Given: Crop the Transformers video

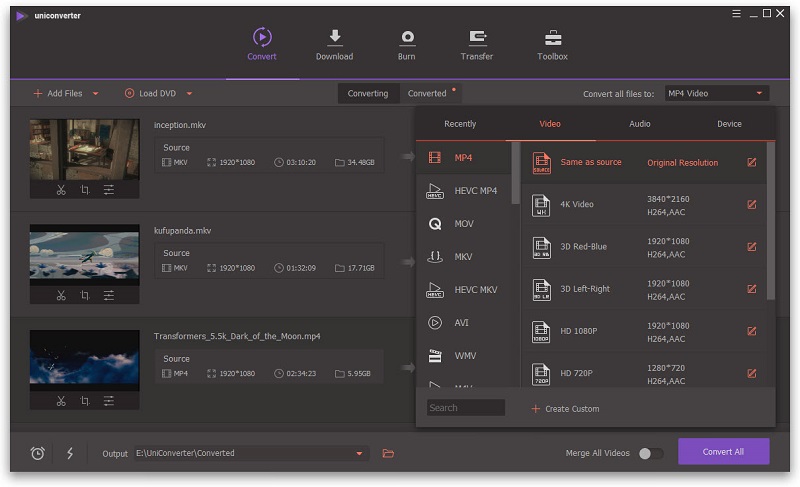Looking at the screenshot, I should (85, 401).
